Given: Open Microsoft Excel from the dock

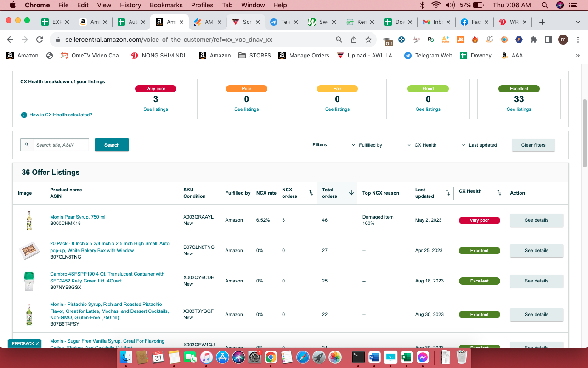Looking at the screenshot, I should tap(407, 356).
